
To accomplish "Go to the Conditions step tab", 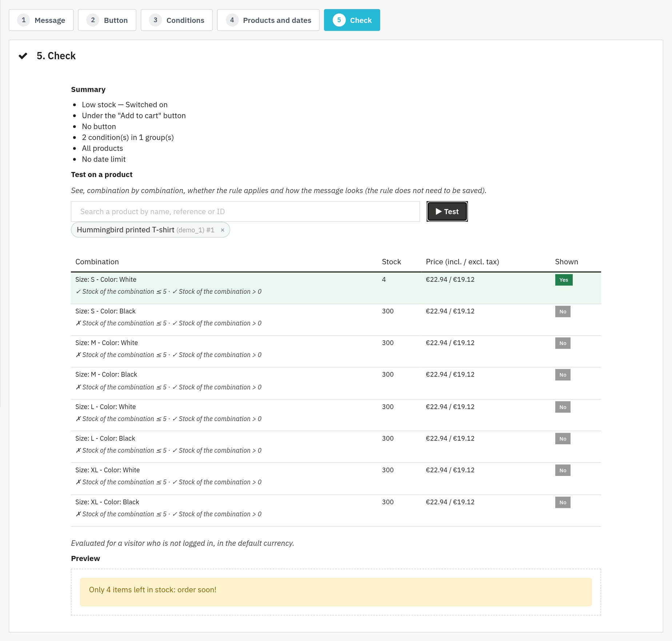I will [x=177, y=20].
